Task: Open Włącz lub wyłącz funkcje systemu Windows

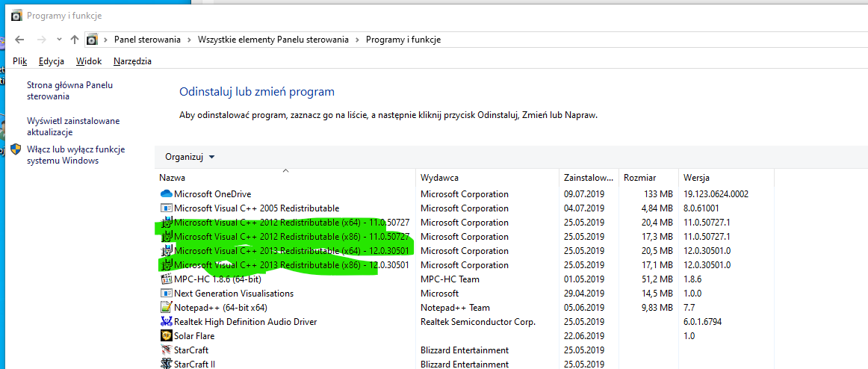Action: pos(76,155)
